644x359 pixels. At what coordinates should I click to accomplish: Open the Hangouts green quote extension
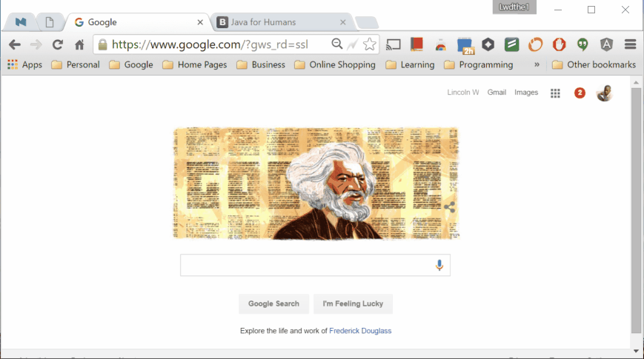[x=582, y=44]
